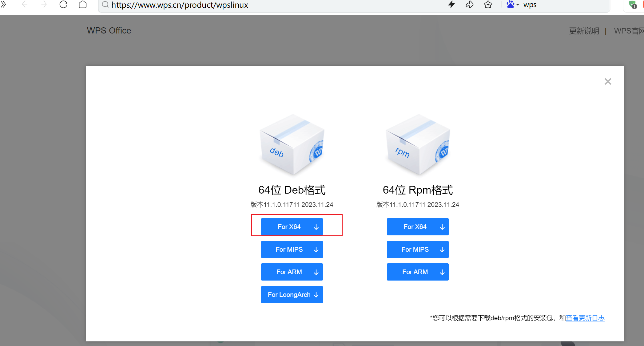This screenshot has width=644, height=346.
Task: Click Rpm version text 11.1.0.11711
Action: (x=418, y=205)
